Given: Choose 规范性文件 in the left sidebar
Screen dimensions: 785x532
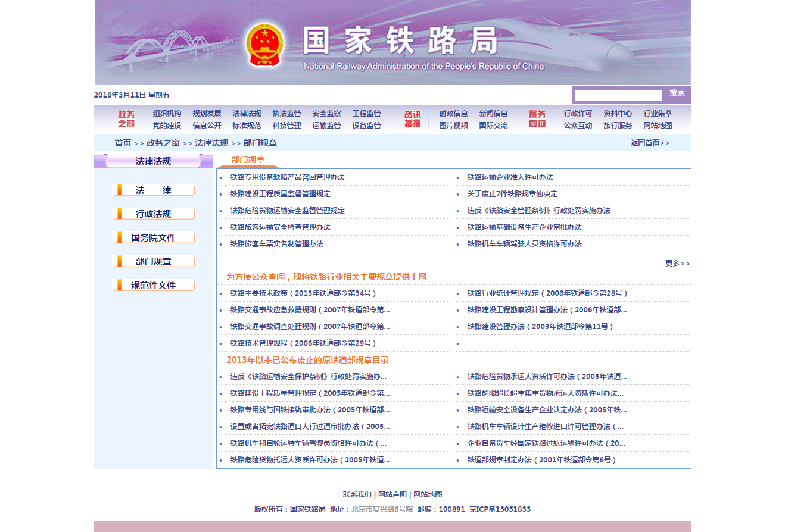Looking at the screenshot, I should click(153, 286).
